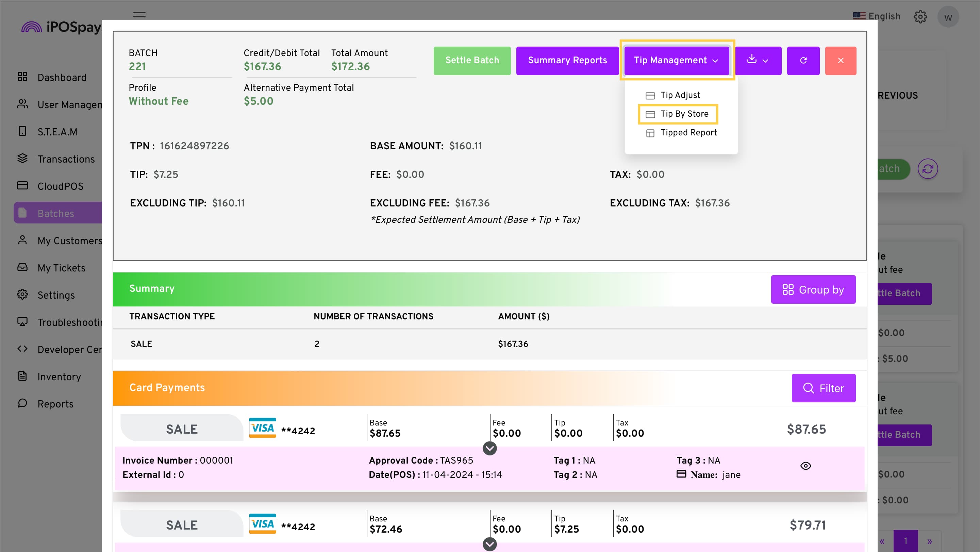
Task: Open the Dashboard grid icon
Action: pos(22,77)
